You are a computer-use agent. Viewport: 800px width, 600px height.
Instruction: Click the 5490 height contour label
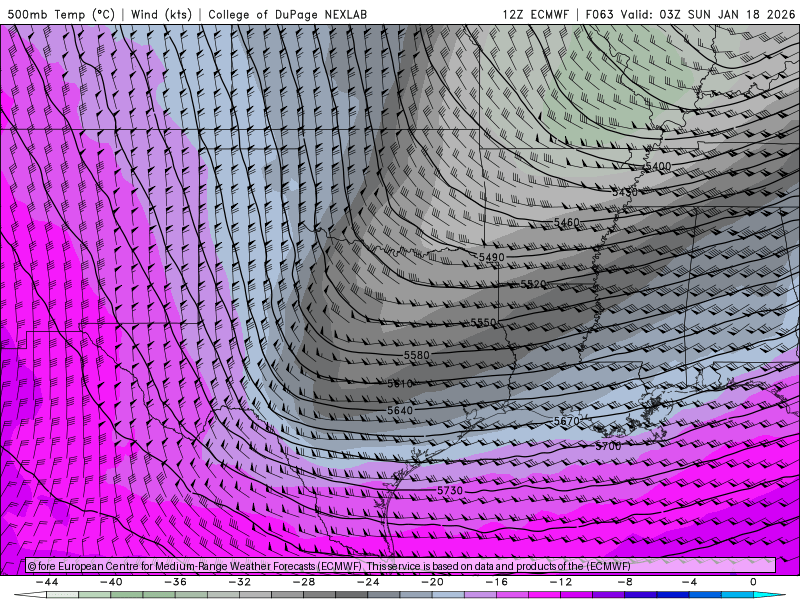click(x=492, y=257)
